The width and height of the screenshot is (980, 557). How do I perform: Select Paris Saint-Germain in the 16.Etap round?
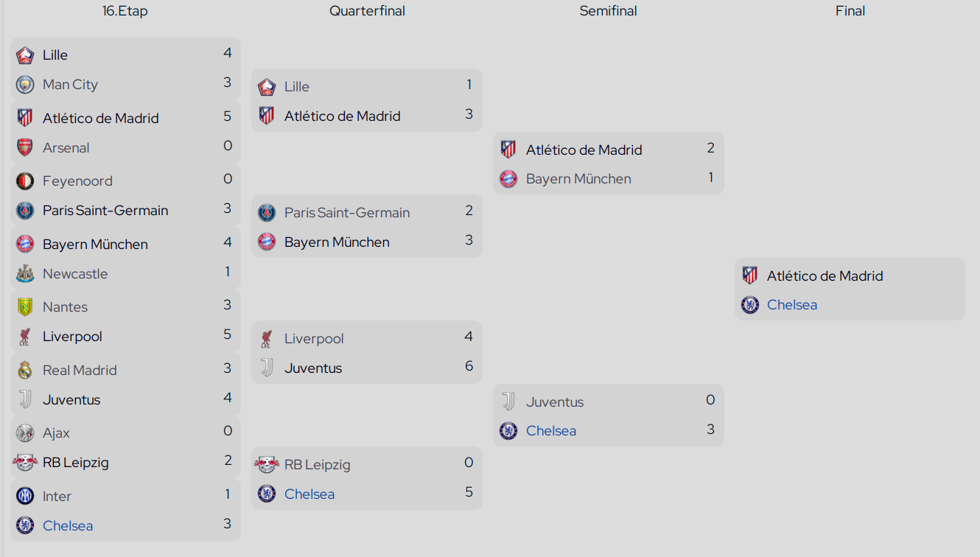(x=105, y=211)
